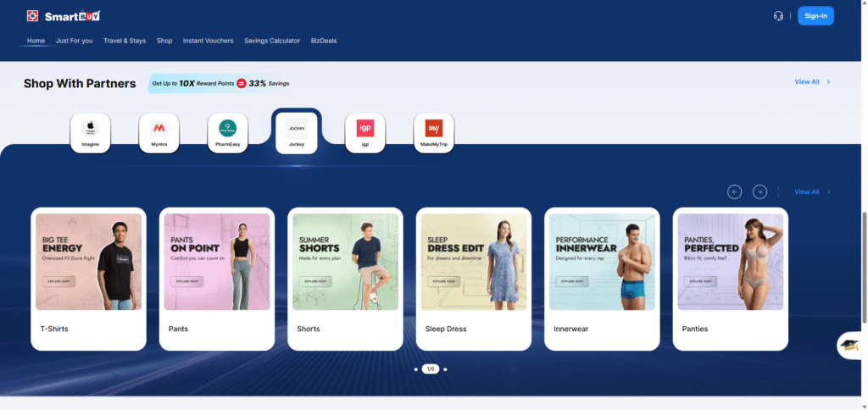The width and height of the screenshot is (868, 410).
Task: Click the pagination dot before 1/6
Action: pos(415,369)
